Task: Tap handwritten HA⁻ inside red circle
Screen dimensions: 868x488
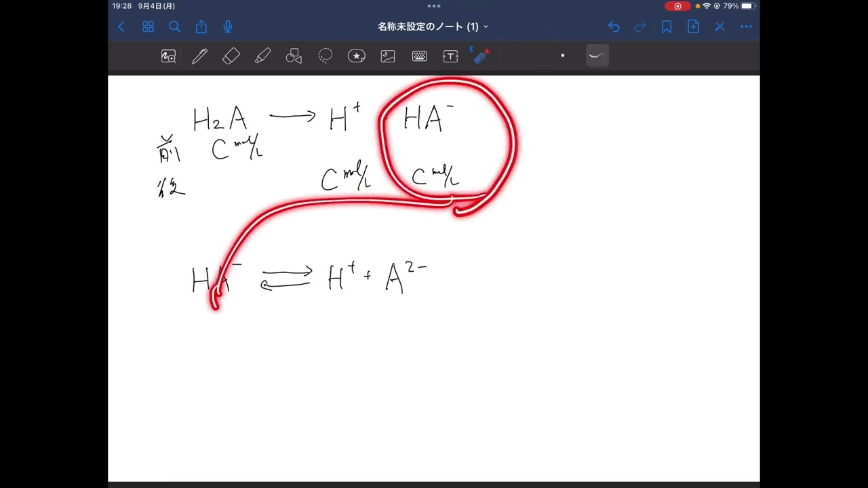Action: 429,118
